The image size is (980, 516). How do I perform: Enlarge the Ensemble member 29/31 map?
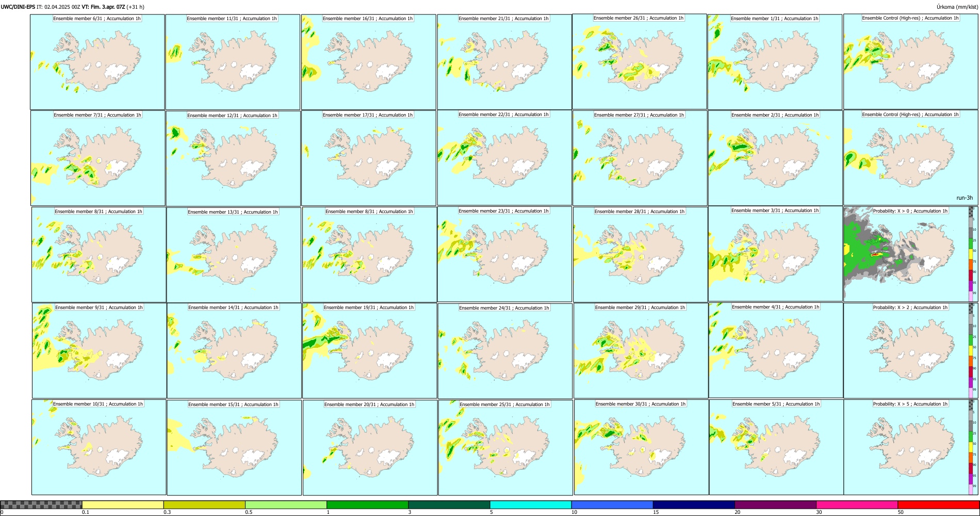click(641, 351)
